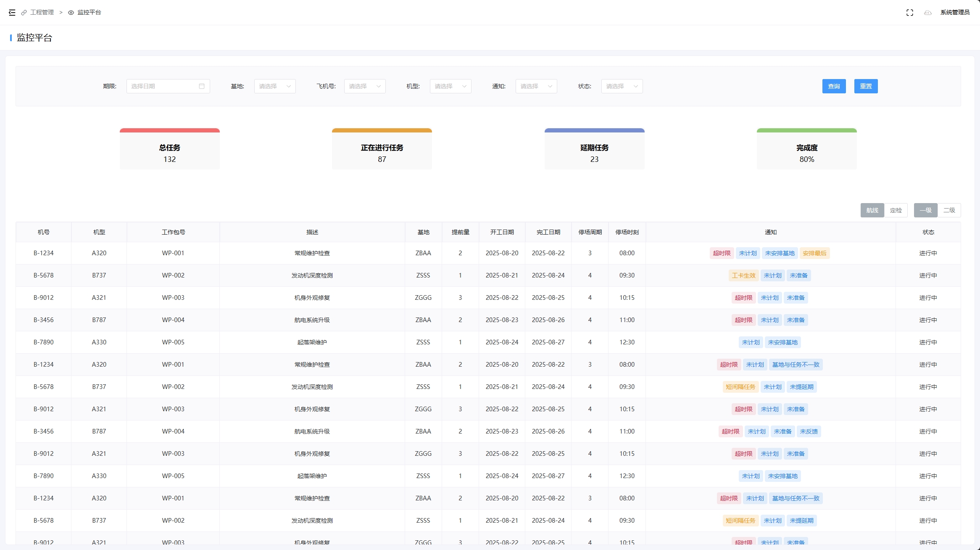Click the 重置 button
The height and width of the screenshot is (550, 980).
[866, 86]
